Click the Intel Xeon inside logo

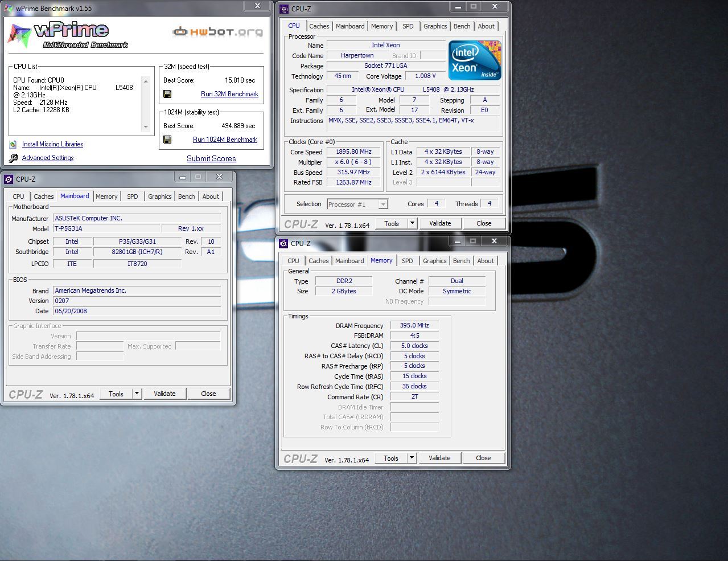click(x=475, y=60)
